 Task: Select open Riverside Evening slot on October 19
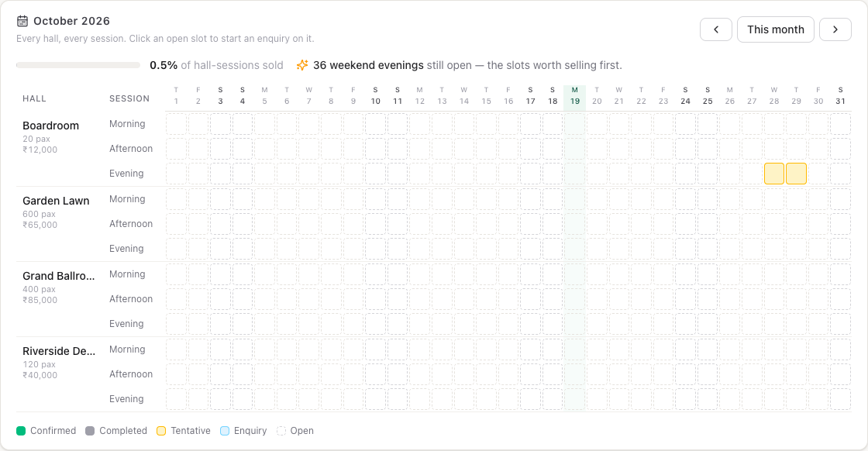point(574,399)
